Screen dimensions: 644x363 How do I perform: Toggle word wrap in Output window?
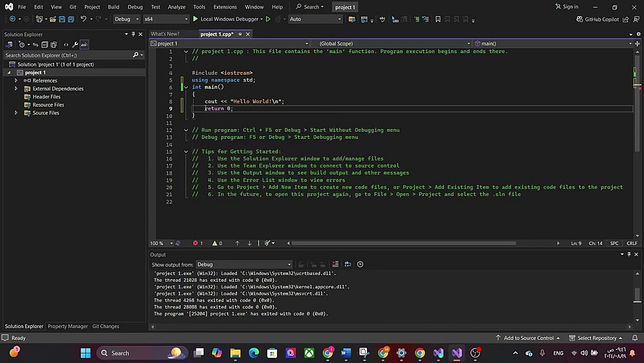[x=348, y=264]
